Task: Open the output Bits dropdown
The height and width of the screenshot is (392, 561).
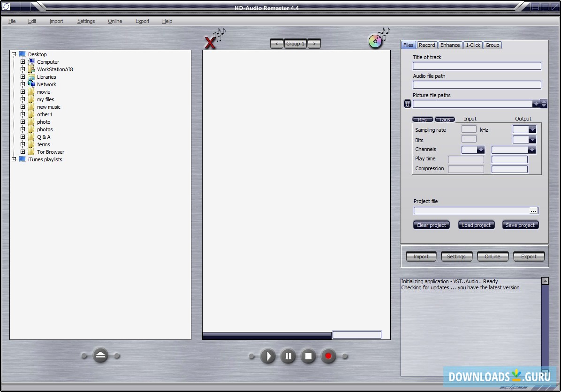Action: pos(532,139)
